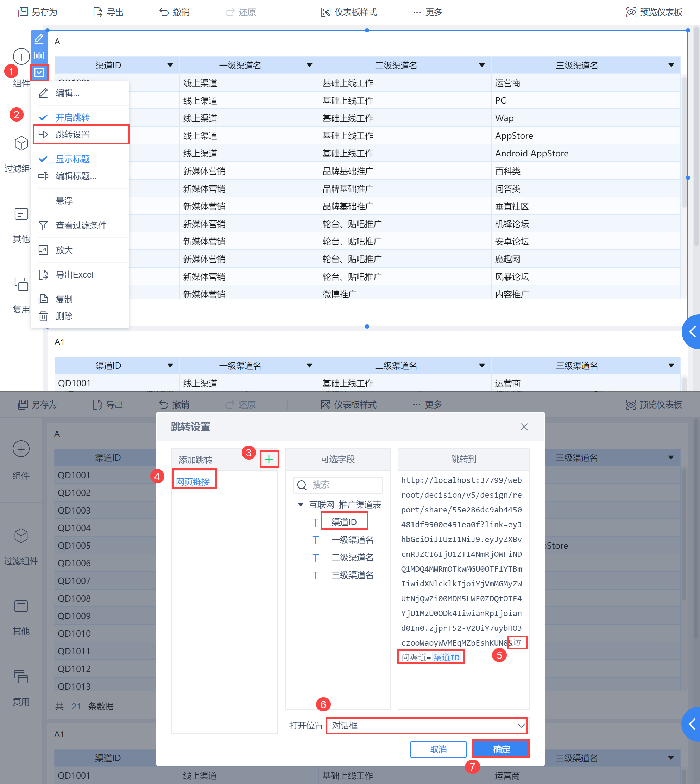Click the chart type icon on component A

39,55
